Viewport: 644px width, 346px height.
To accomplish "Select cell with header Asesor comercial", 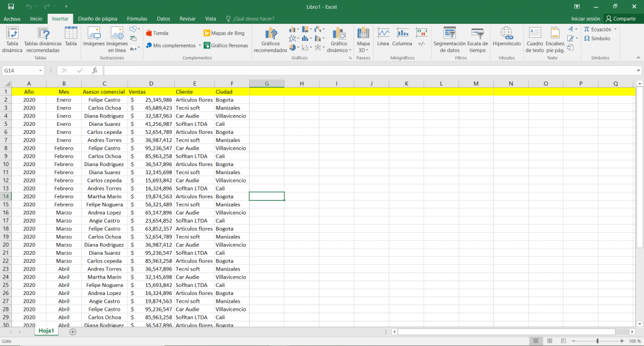I will coord(104,92).
